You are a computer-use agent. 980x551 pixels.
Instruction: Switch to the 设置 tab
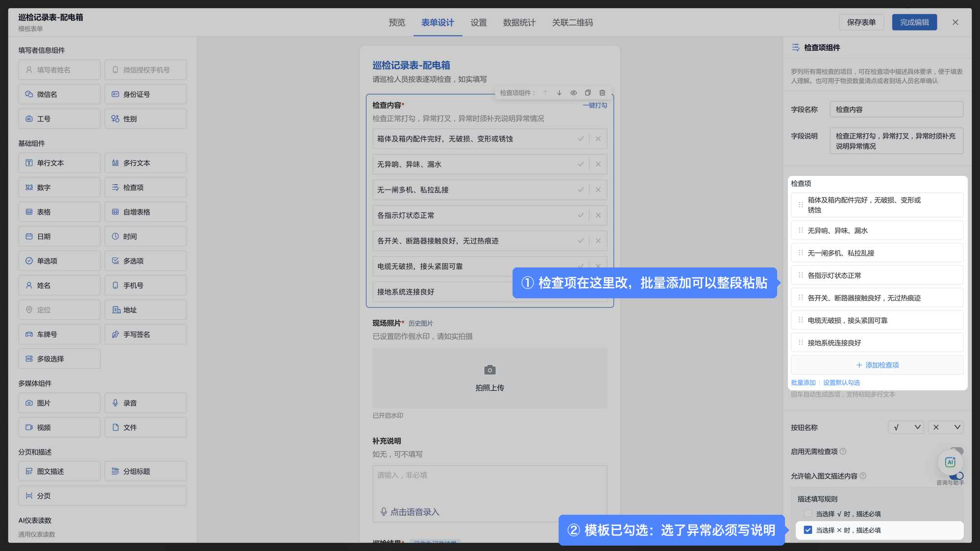click(478, 23)
